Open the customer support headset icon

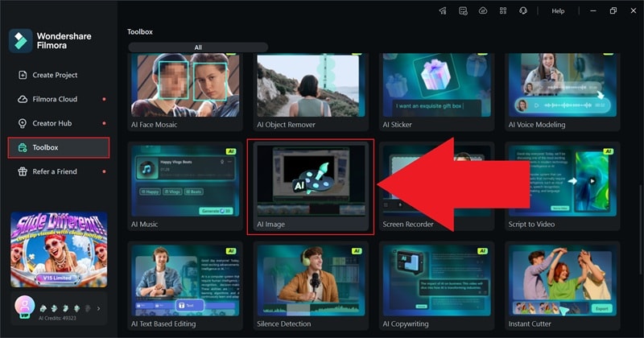coord(523,11)
